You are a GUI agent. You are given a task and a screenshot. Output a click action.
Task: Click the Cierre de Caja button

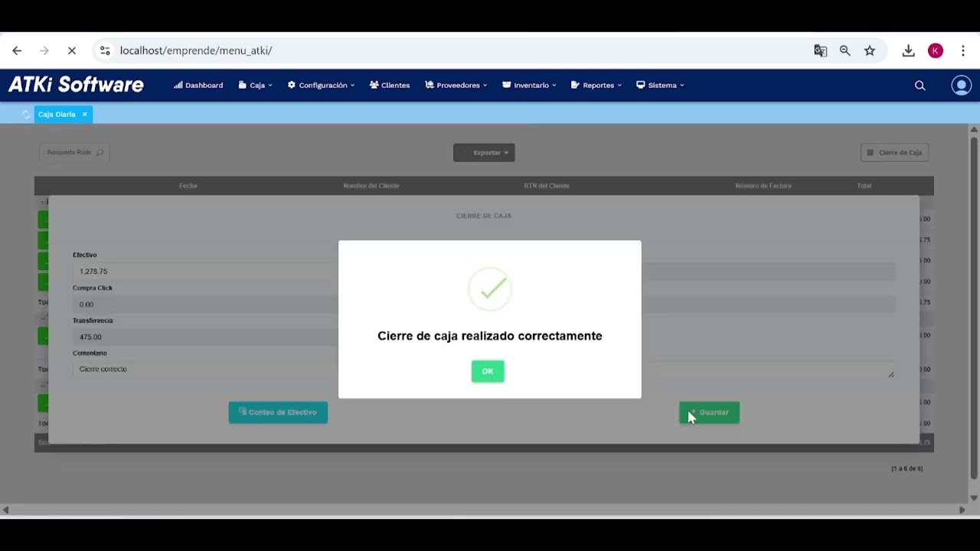[x=895, y=152]
